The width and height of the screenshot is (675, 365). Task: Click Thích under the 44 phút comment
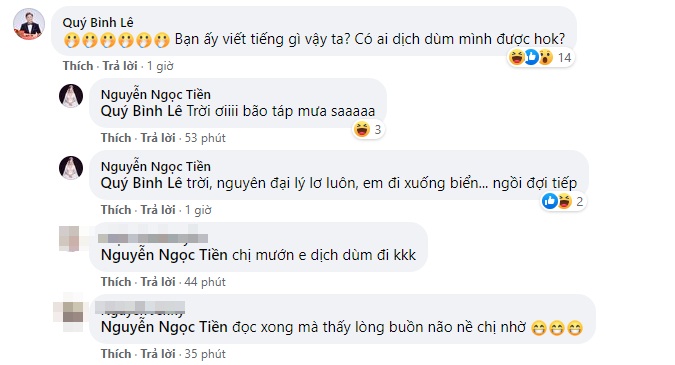[116, 281]
